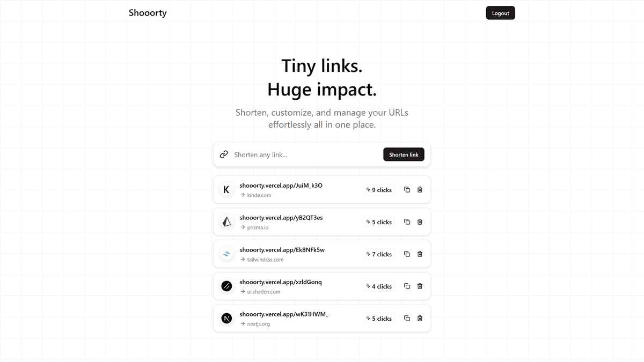
Task: Copy the nextjs.org short link
Action: (407, 319)
